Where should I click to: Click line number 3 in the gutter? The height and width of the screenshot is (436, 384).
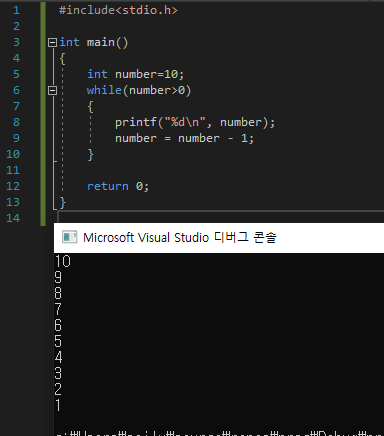[x=16, y=42]
